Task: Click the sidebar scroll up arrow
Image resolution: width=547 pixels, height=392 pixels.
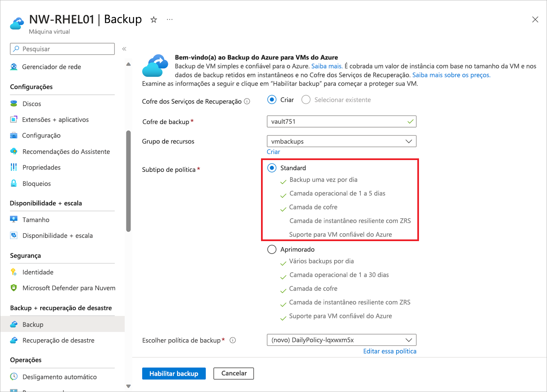Action: point(128,64)
